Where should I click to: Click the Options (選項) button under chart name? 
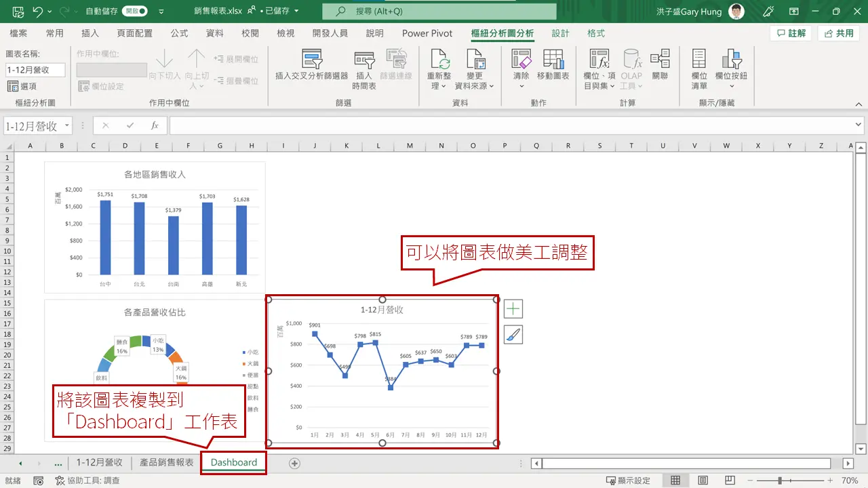pos(22,86)
